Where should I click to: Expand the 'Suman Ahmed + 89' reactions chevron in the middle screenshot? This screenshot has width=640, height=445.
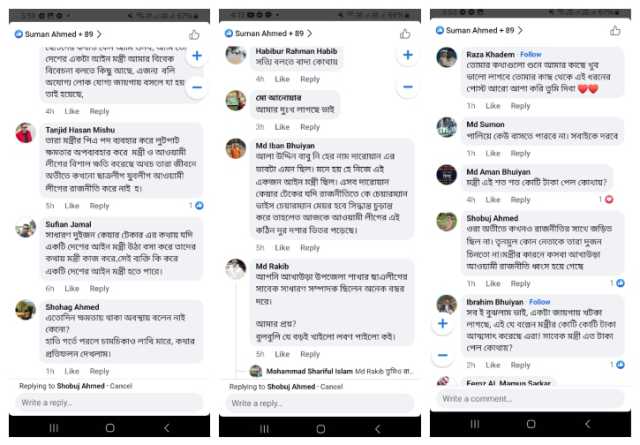(x=309, y=33)
